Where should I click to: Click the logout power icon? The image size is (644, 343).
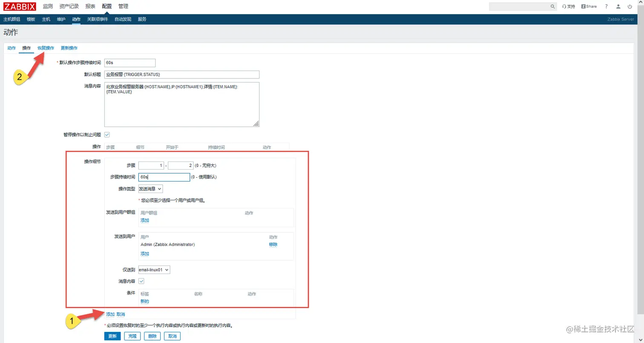pyautogui.click(x=630, y=6)
